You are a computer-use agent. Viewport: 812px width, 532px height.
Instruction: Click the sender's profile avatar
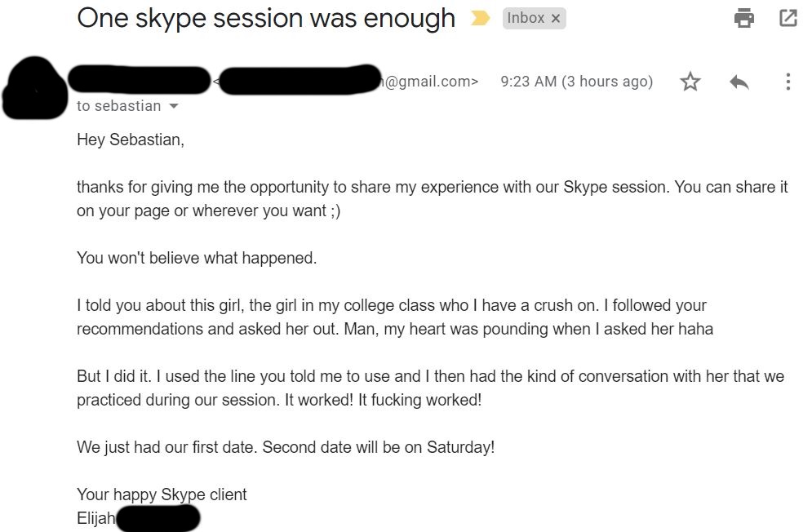point(36,87)
